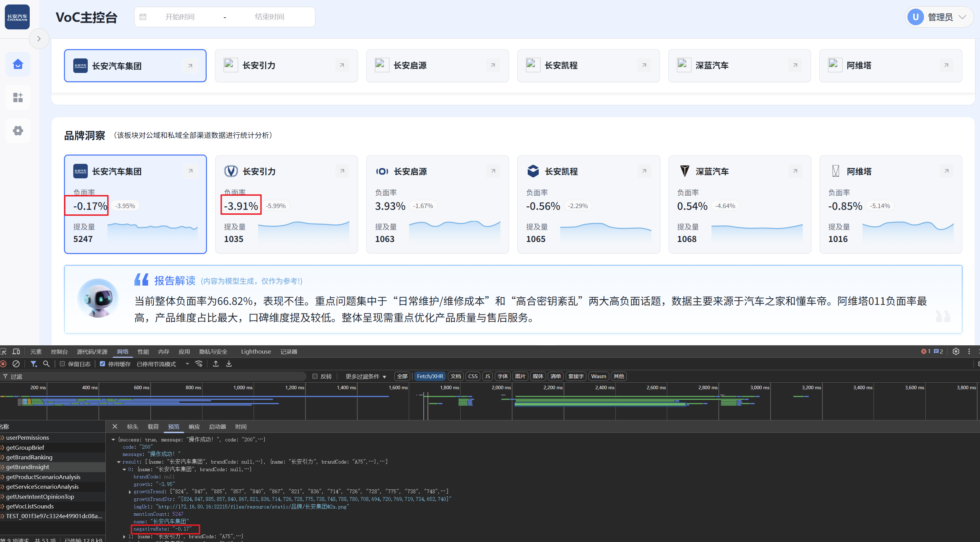Collapse result item 0 node
The image size is (980, 542).
click(124, 469)
